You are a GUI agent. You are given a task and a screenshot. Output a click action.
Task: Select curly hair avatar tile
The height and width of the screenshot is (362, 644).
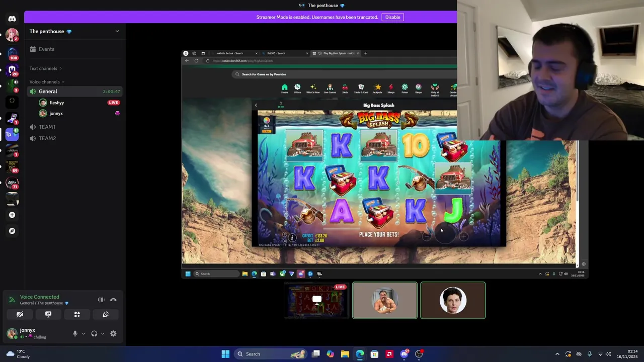[453, 301]
